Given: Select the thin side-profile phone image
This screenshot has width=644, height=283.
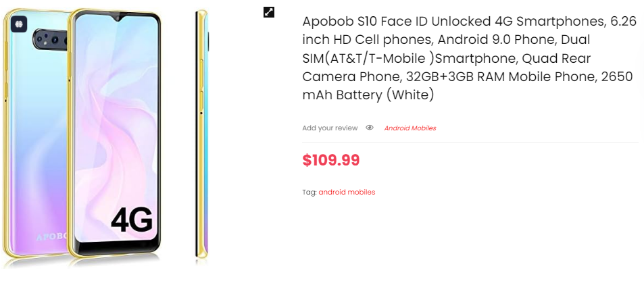Looking at the screenshot, I should click(x=201, y=135).
